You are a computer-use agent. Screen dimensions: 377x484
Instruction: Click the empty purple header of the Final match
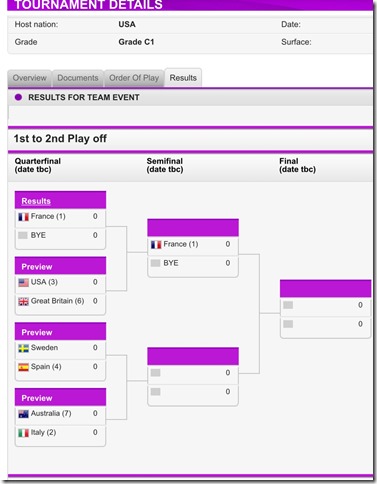(325, 288)
